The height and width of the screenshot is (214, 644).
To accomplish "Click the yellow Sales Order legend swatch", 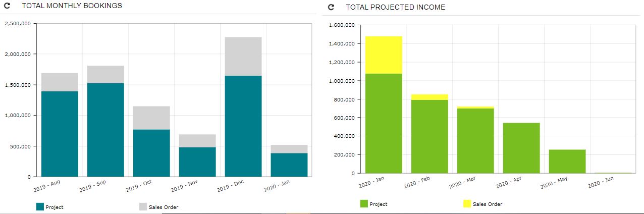I will [x=467, y=204].
